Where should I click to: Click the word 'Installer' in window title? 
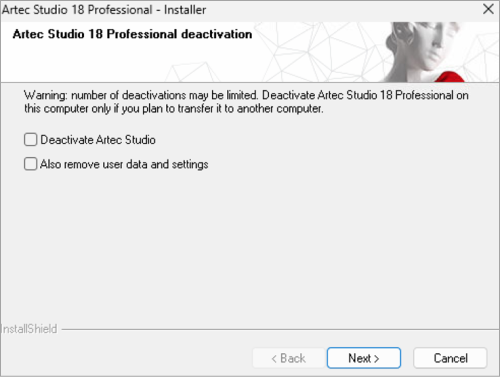pos(185,10)
